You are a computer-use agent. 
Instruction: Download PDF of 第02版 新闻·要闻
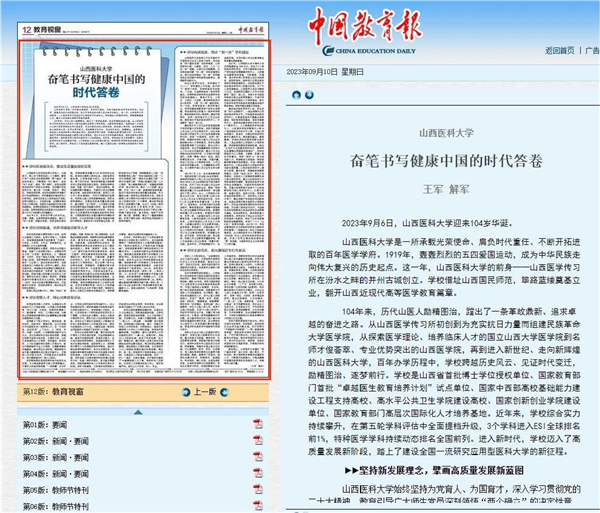point(258,441)
